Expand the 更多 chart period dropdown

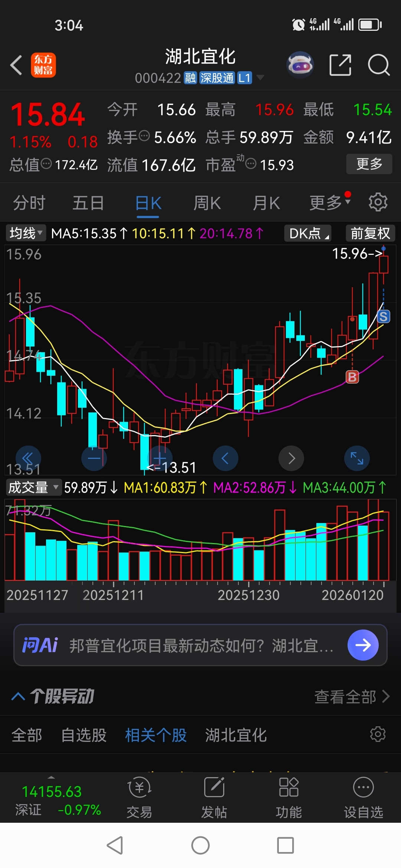(x=330, y=203)
